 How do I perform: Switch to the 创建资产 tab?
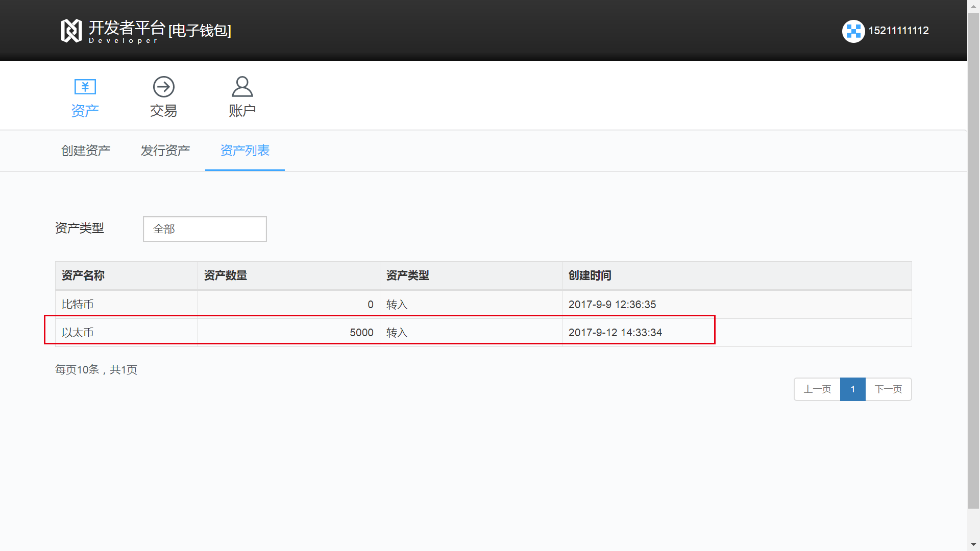point(86,151)
